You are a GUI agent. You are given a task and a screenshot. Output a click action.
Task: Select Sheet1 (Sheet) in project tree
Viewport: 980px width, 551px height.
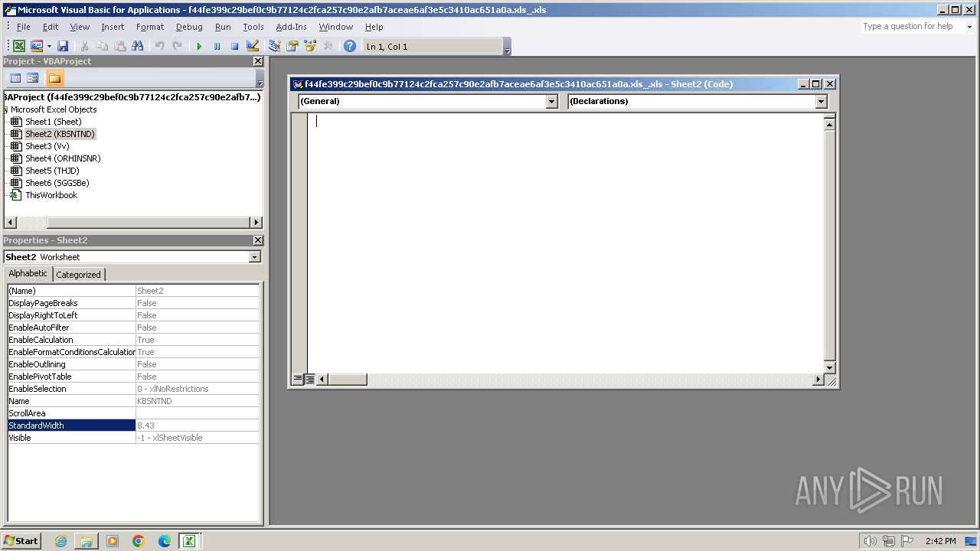coord(53,122)
